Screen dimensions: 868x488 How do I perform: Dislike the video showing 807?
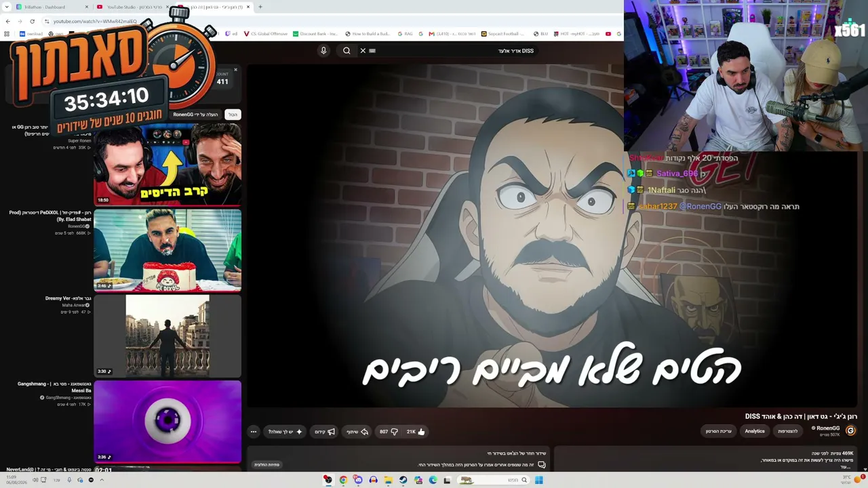coord(389,432)
